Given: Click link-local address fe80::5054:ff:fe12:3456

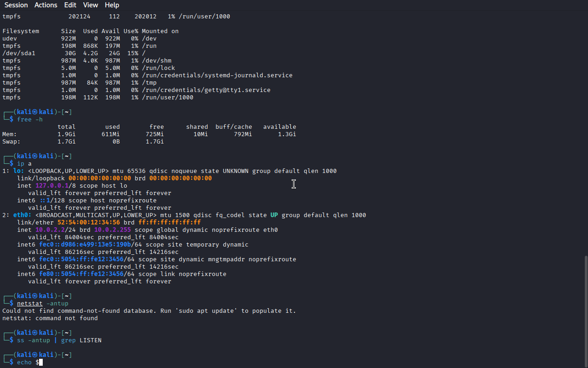Looking at the screenshot, I should (81, 274).
